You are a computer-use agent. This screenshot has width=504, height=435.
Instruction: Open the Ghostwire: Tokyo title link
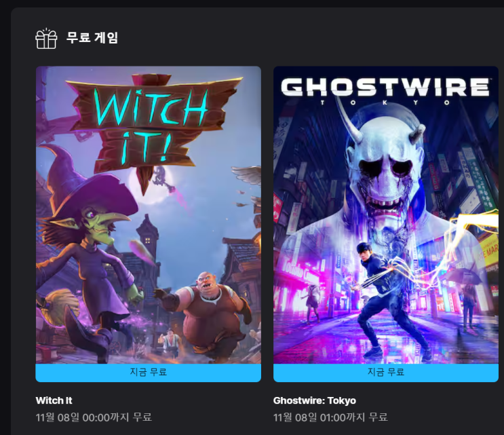coord(314,400)
